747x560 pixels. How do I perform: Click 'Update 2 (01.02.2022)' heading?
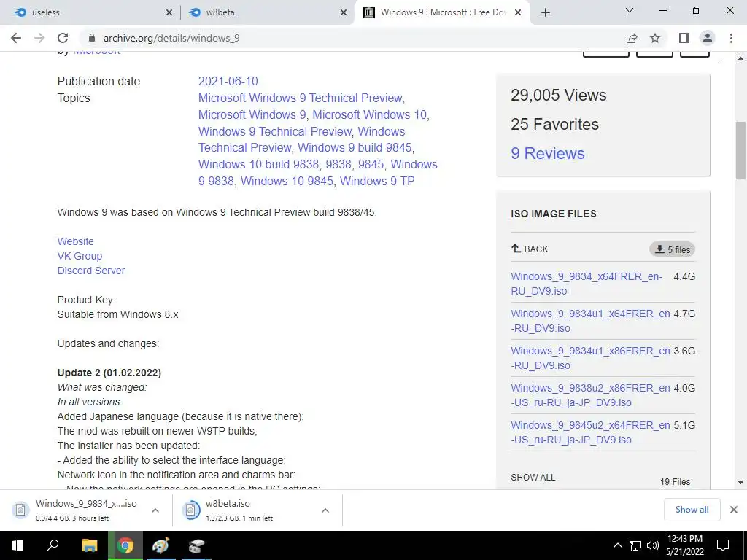point(109,373)
